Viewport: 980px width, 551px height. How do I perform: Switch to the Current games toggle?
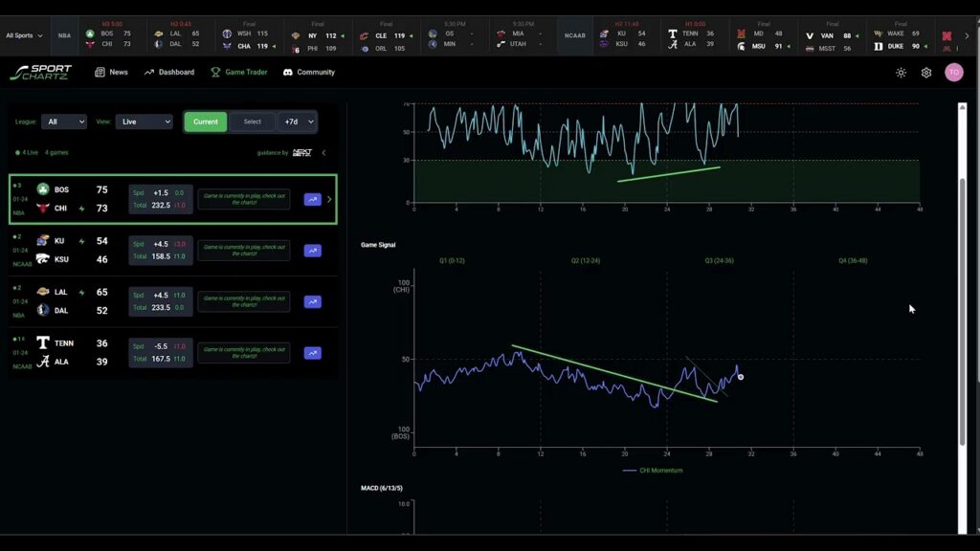tap(206, 121)
